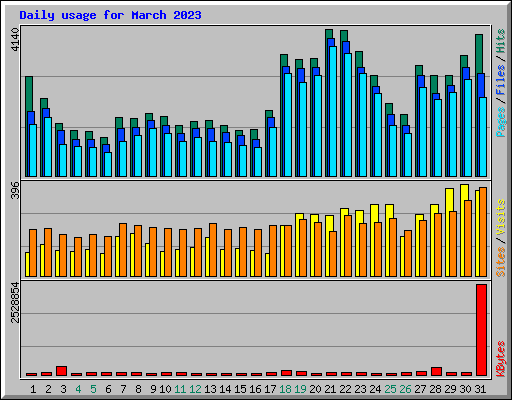
Task: Click the red KBytes bar for day 3
Action: 61,371
